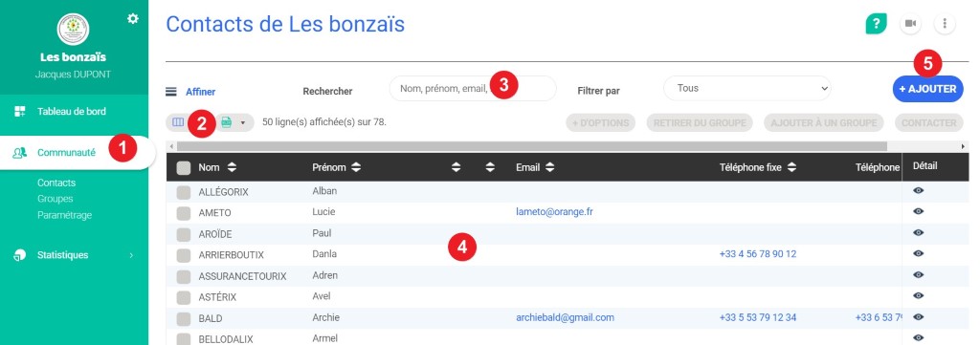Viewport: 980px width, 345px height.
Task: Sort contacts by Nom column arrows
Action: [232, 167]
